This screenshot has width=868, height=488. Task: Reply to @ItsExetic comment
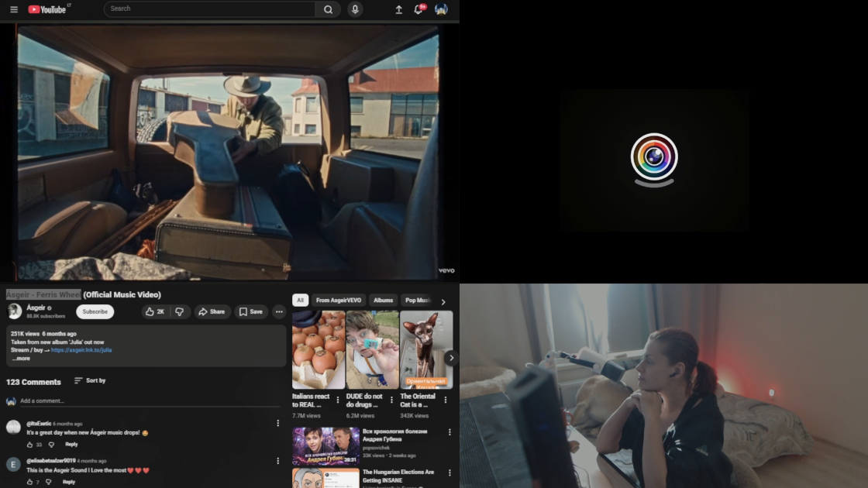coord(71,445)
